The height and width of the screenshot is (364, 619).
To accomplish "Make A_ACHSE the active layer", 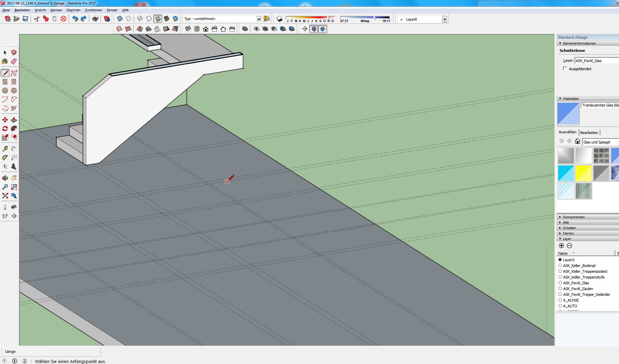I will pyautogui.click(x=560, y=300).
